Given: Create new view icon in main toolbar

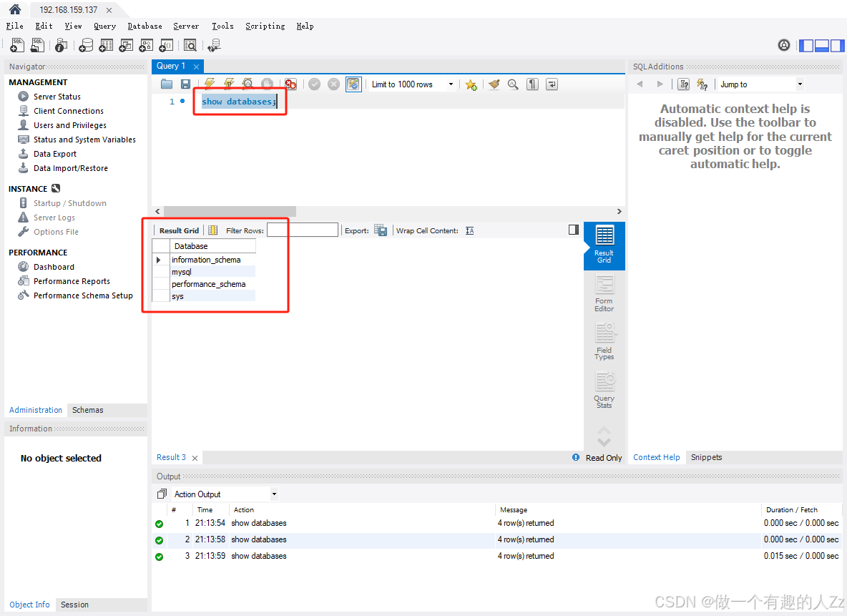Looking at the screenshot, I should pos(126,45).
